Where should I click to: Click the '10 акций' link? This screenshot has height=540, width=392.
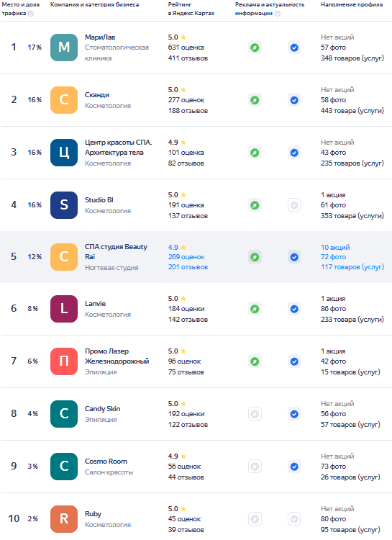point(335,247)
